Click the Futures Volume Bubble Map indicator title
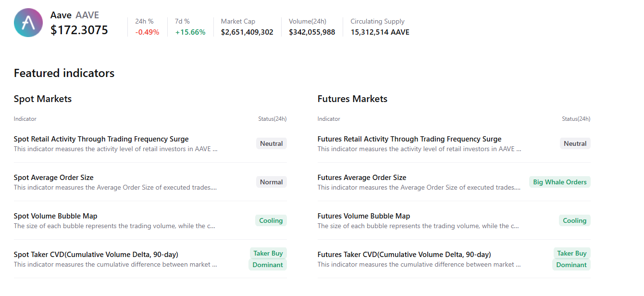The height and width of the screenshot is (296, 644). point(363,216)
